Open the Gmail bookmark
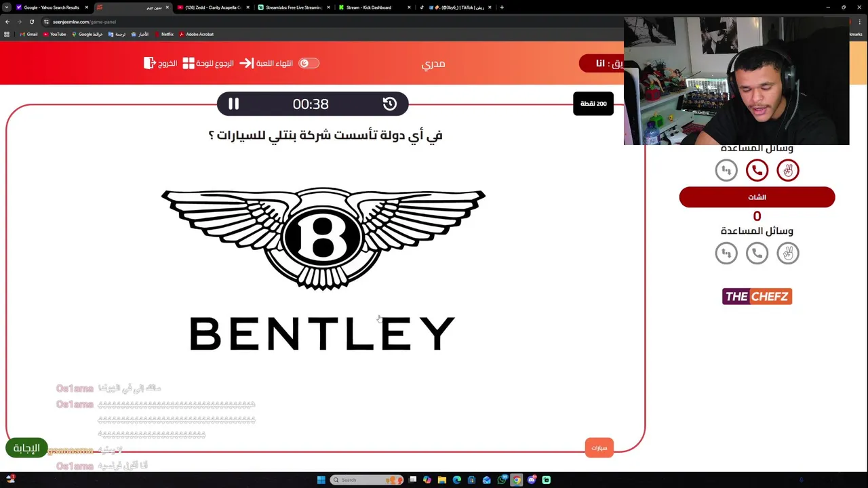Viewport: 868px width, 488px height. 28,34
